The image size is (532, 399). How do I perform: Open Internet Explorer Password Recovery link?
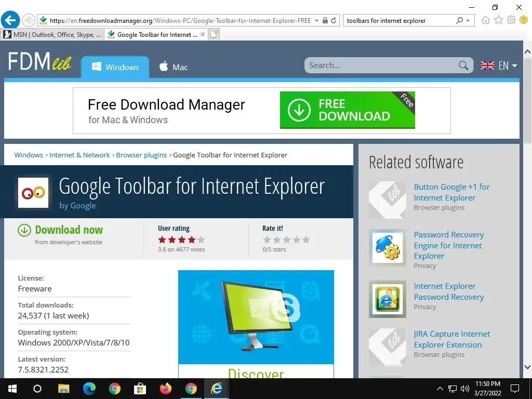coord(448,291)
